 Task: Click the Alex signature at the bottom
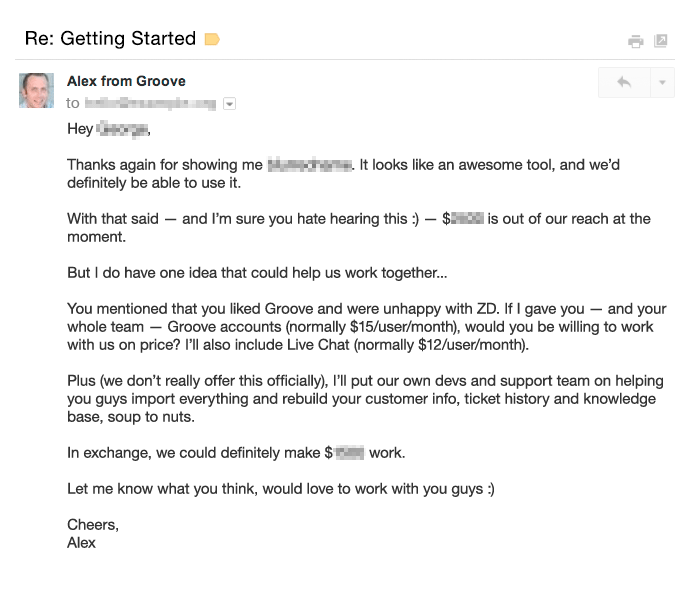(82, 542)
